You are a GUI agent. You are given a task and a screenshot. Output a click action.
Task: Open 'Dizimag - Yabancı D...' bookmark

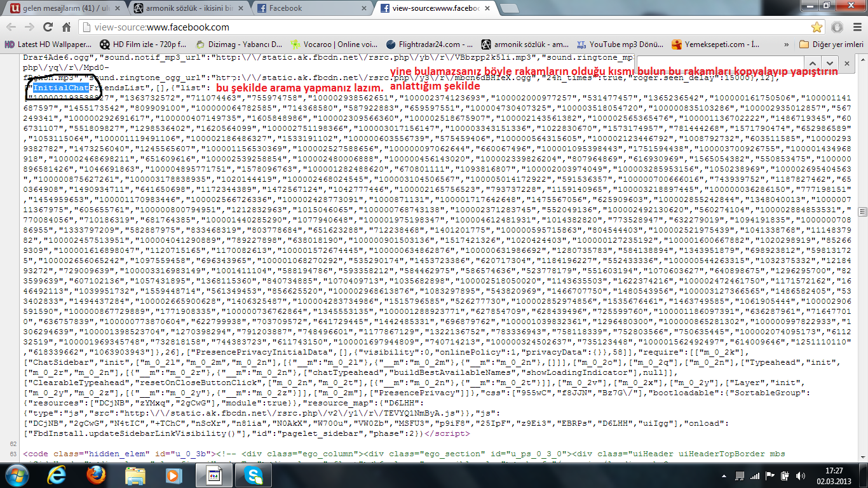pyautogui.click(x=239, y=44)
